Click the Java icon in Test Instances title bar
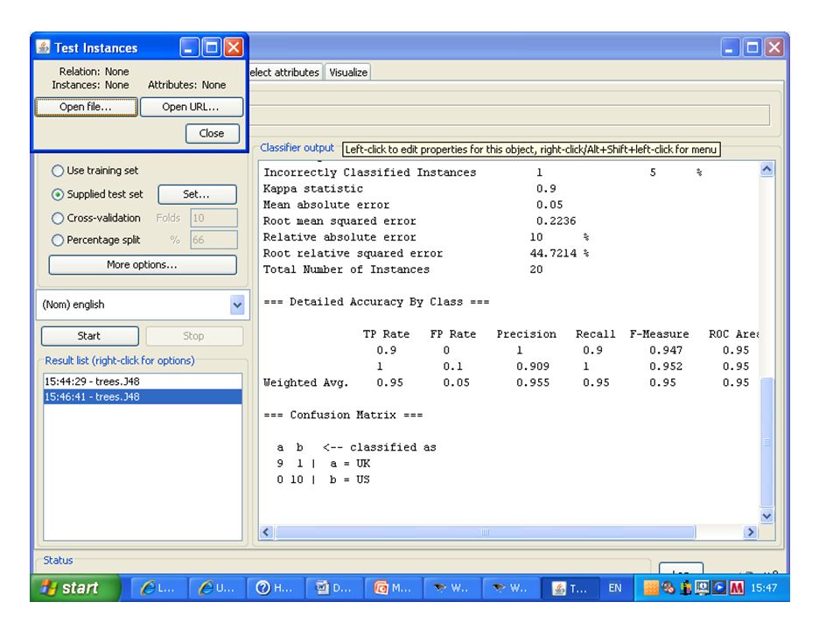The image size is (840, 630). coord(44,47)
